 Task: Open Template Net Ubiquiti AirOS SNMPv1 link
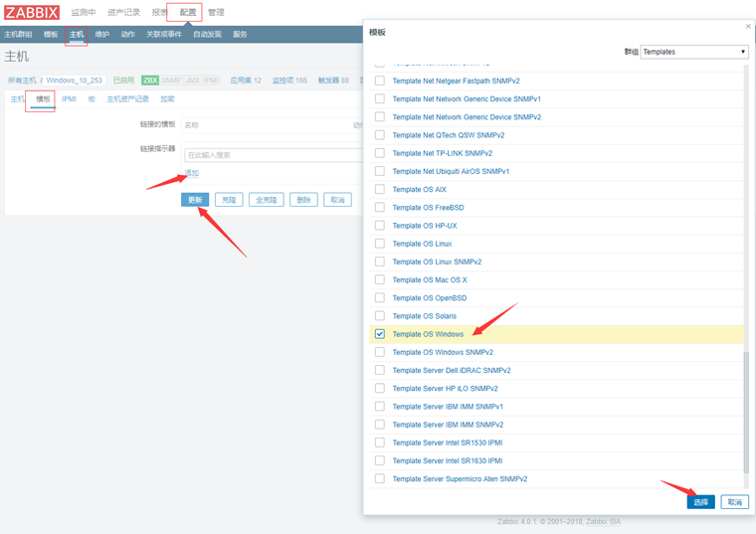(451, 171)
